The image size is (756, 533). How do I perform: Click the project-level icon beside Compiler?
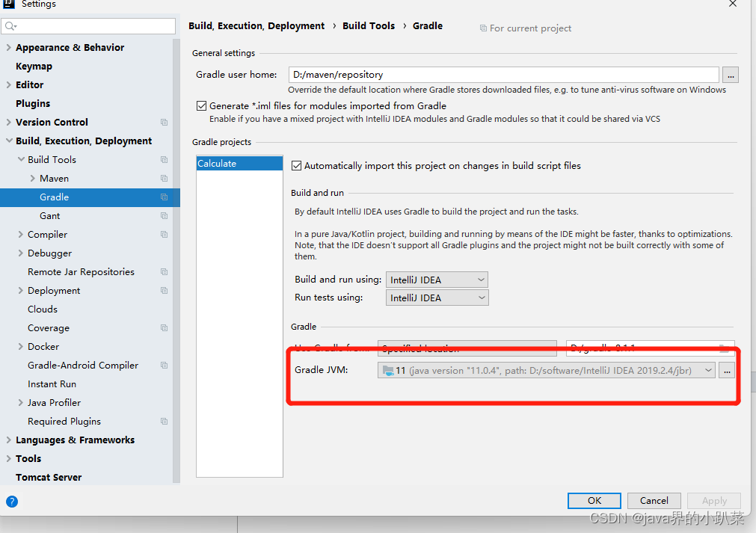[164, 234]
